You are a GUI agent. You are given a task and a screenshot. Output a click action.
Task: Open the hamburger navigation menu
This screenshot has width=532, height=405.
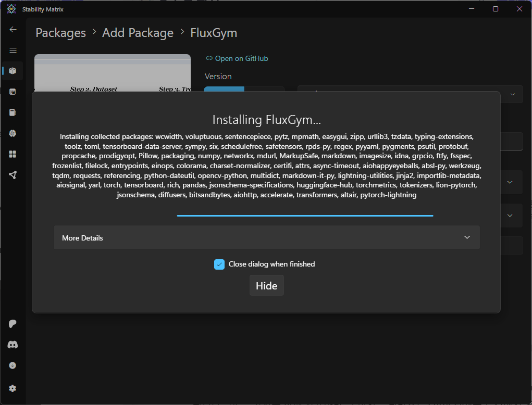(x=13, y=50)
